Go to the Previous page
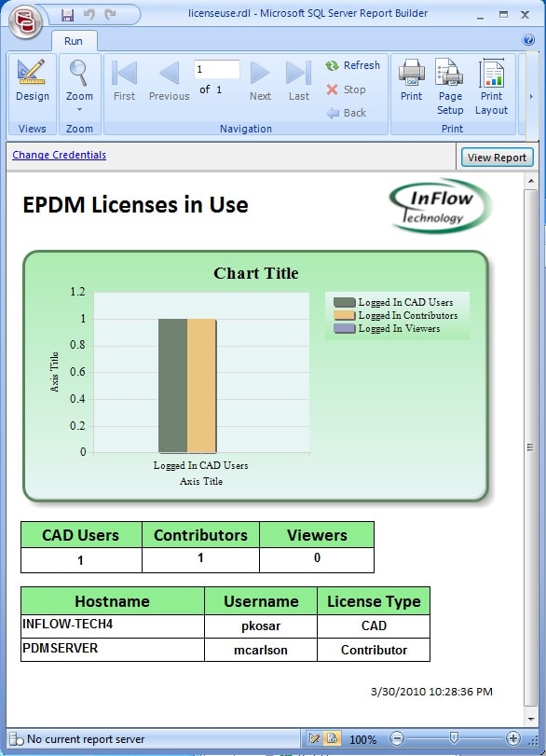This screenshot has height=756, width=546. 170,80
